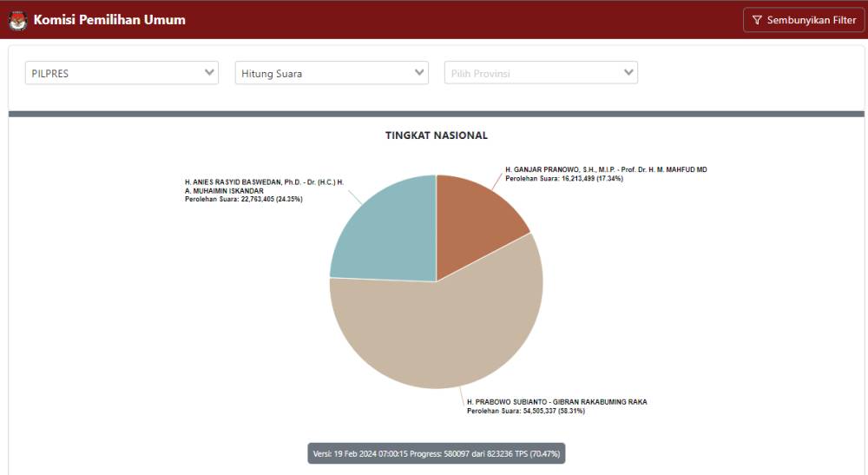Click Perolehan Suara: 22,763,405 (24.35%) text
The width and height of the screenshot is (868, 475).
244,200
